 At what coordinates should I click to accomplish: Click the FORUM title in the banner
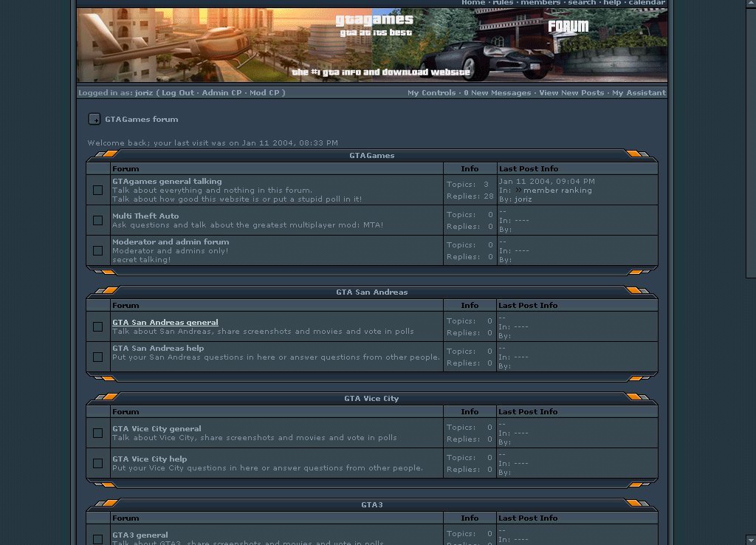click(568, 26)
